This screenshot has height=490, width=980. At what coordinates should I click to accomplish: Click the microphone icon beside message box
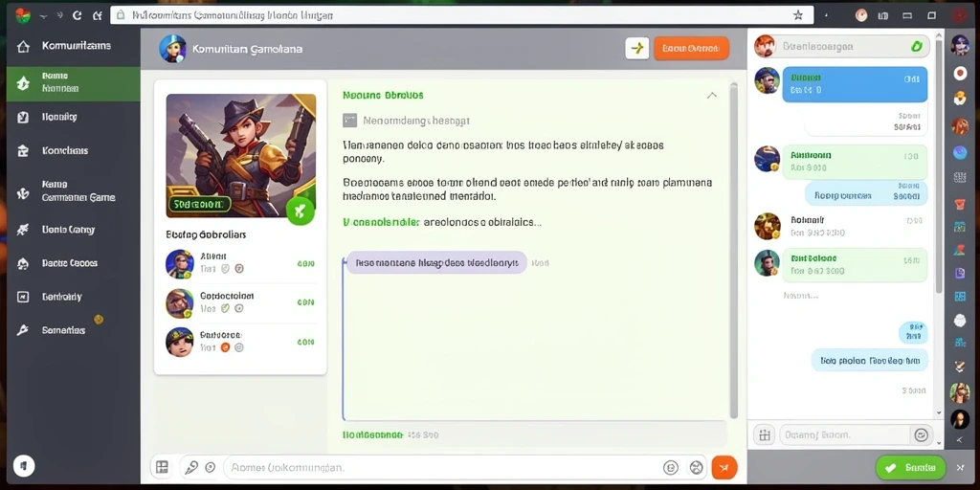coord(191,467)
